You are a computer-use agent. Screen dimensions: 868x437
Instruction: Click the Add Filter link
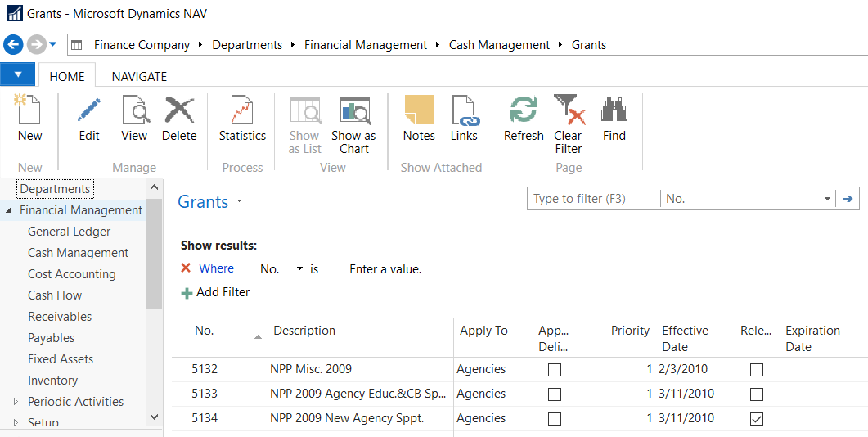point(223,292)
